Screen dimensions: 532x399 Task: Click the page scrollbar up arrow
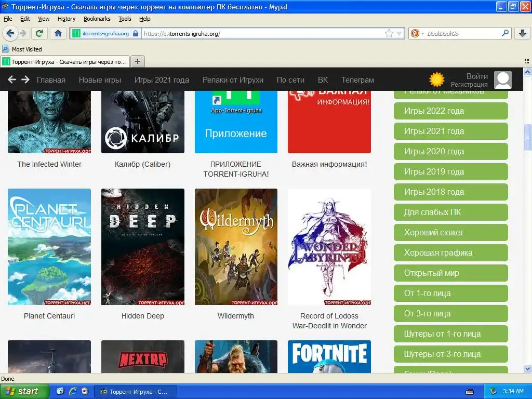pyautogui.click(x=527, y=72)
